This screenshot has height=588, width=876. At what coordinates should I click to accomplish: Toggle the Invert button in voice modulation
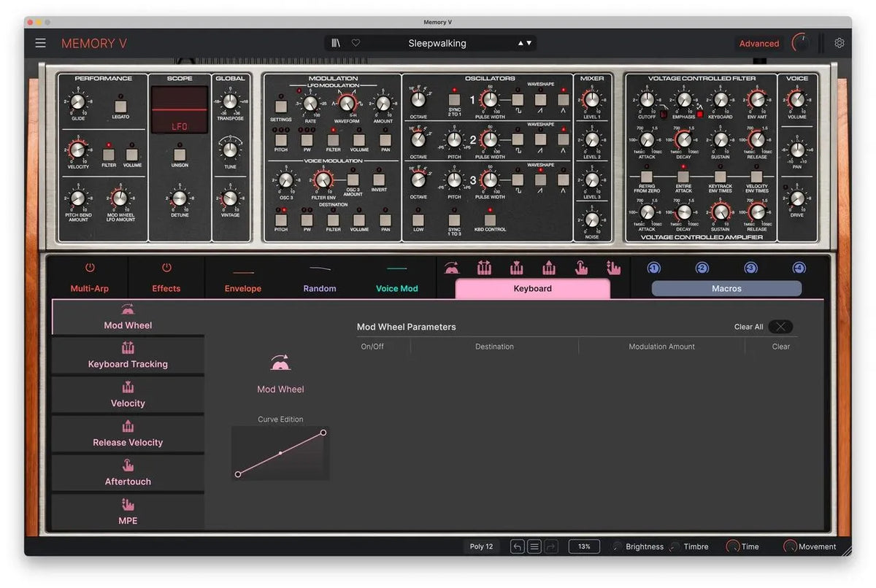379,179
